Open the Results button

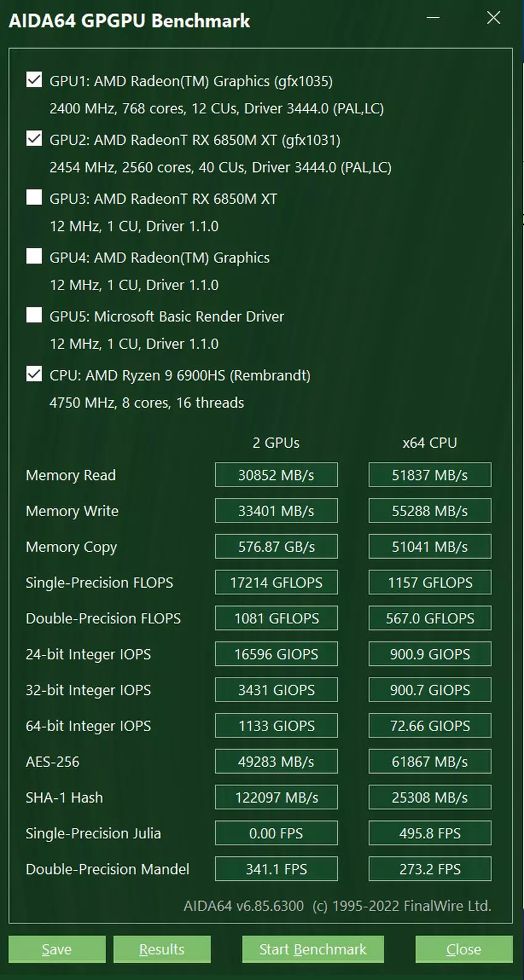pyautogui.click(x=162, y=949)
